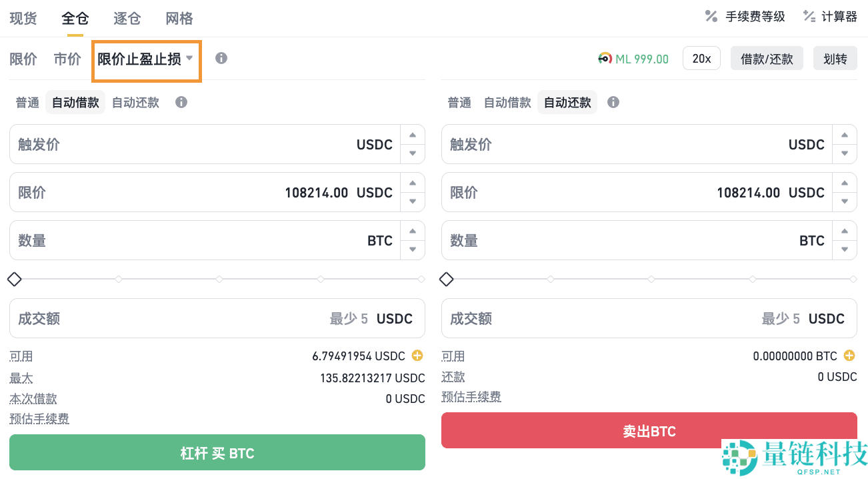Screen dimensions: 868x479
Task: Click the amount slider handle on the sell panel
Action: click(446, 279)
